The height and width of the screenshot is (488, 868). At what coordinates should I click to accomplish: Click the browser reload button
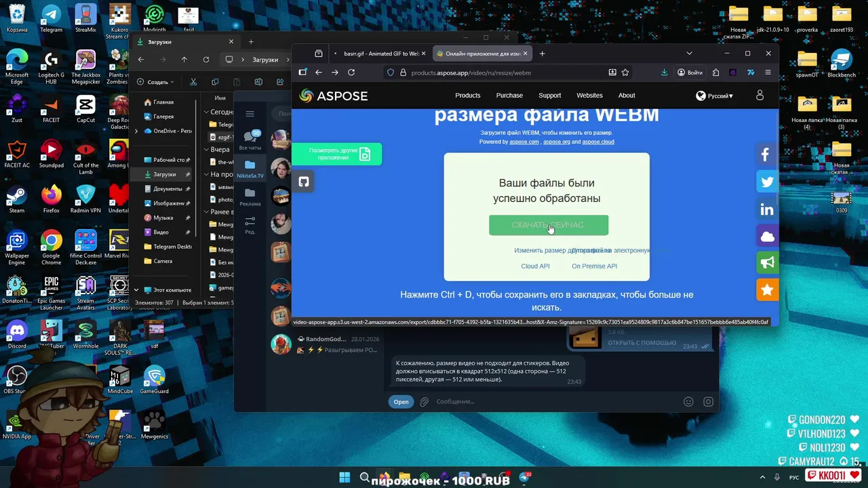coord(351,73)
